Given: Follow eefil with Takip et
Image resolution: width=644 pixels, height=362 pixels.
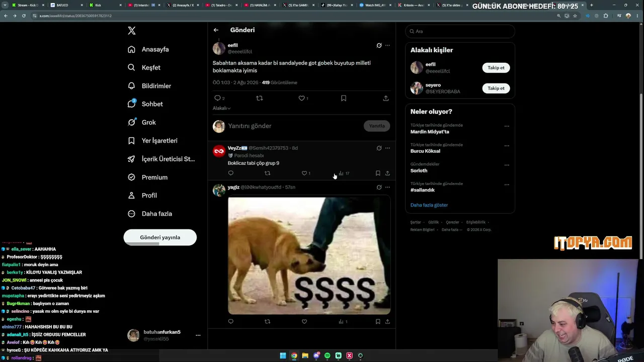Looking at the screenshot, I should click(496, 68).
